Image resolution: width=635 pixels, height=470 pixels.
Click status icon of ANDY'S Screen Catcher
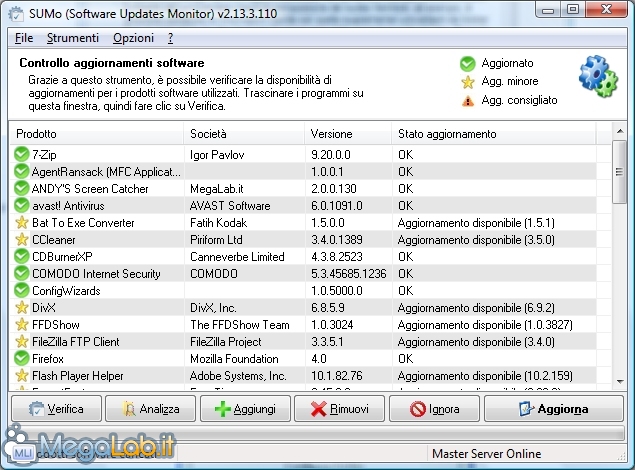click(x=21, y=188)
